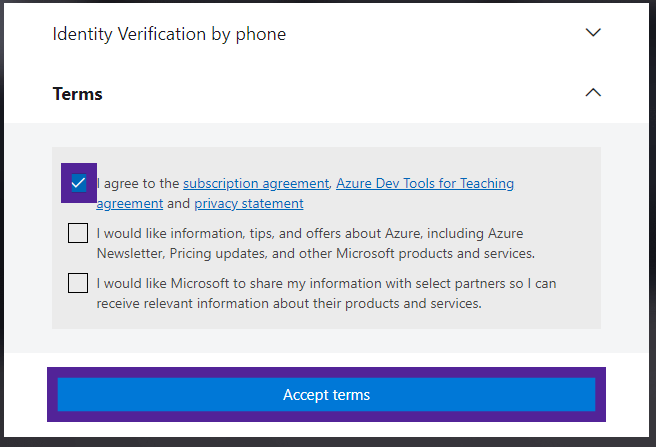Screen dimensions: 656x447
Task: Click the Accept terms button
Action: [326, 395]
